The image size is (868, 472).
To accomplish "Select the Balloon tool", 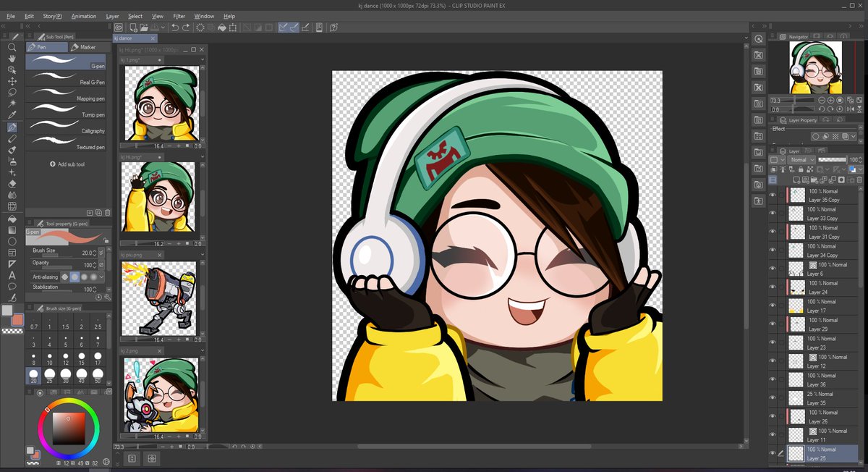I will [12, 287].
